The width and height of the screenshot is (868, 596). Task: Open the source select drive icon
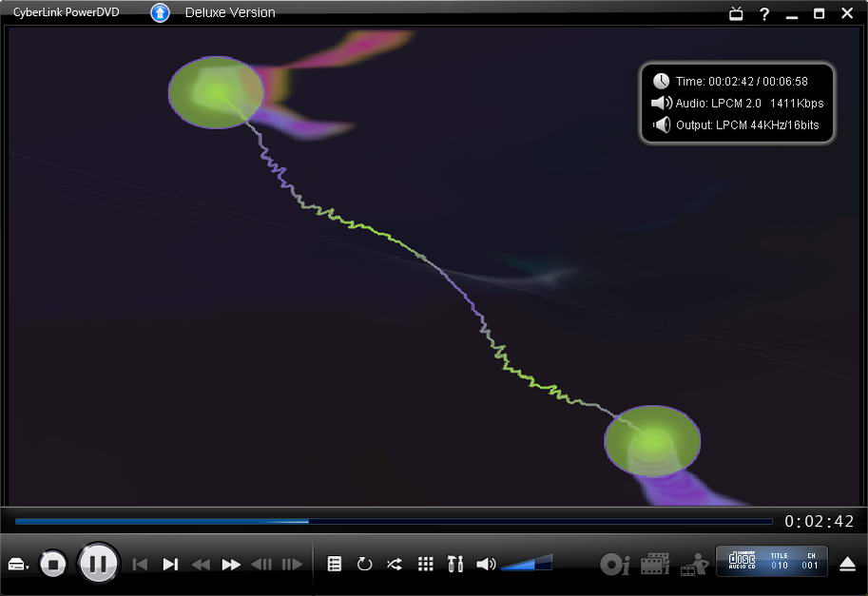click(x=18, y=565)
